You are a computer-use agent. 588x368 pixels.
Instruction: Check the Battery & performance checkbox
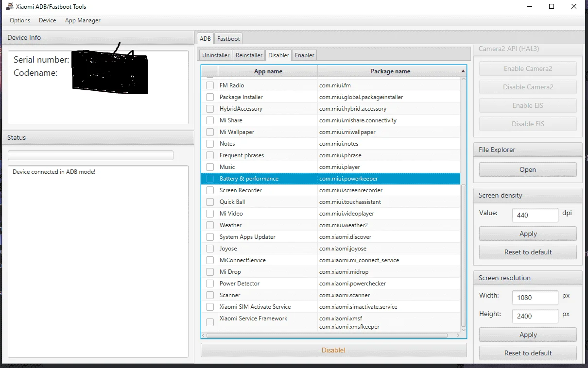pyautogui.click(x=210, y=179)
